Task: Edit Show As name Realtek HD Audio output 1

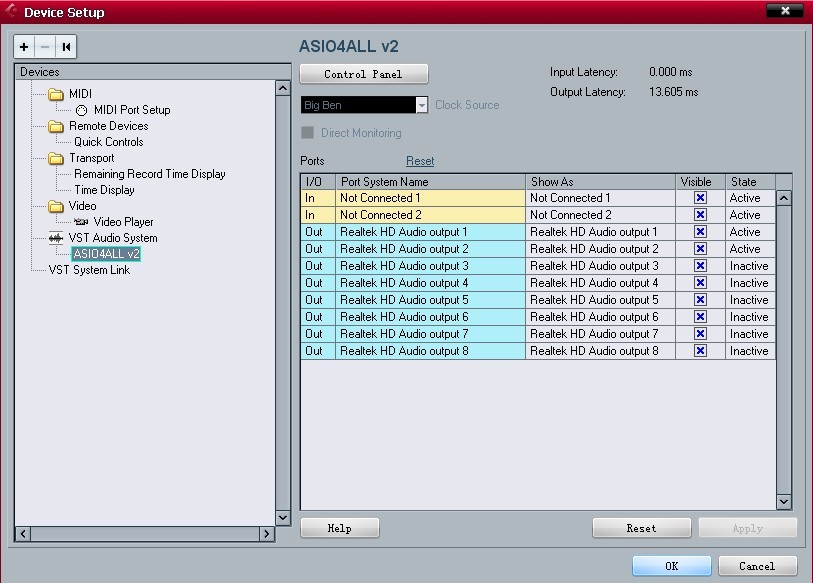Action: tap(600, 232)
